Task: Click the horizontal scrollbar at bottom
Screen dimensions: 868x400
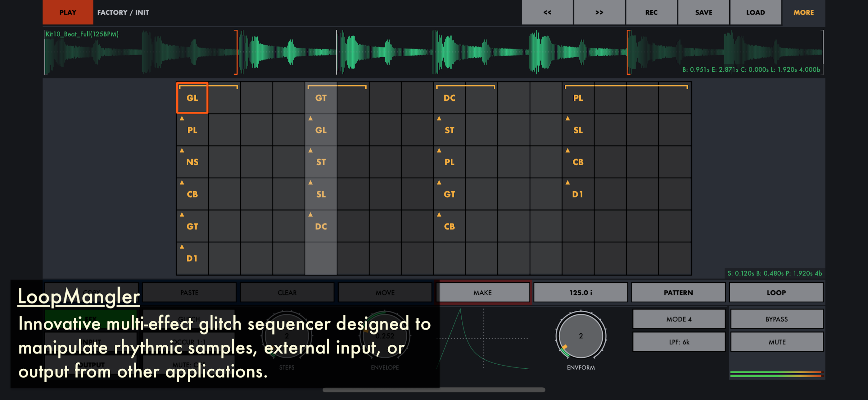Action: 434,389
